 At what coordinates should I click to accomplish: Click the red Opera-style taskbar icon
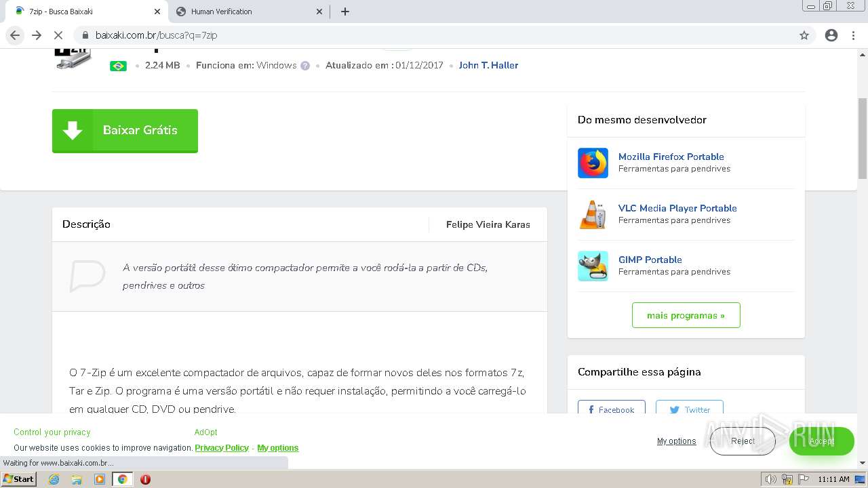coord(145,479)
